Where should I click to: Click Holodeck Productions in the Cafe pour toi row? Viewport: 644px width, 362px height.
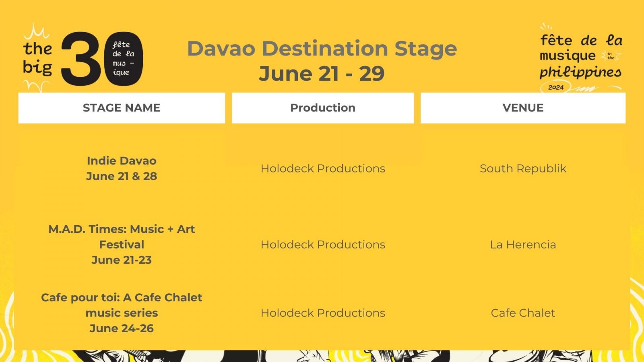pyautogui.click(x=323, y=313)
